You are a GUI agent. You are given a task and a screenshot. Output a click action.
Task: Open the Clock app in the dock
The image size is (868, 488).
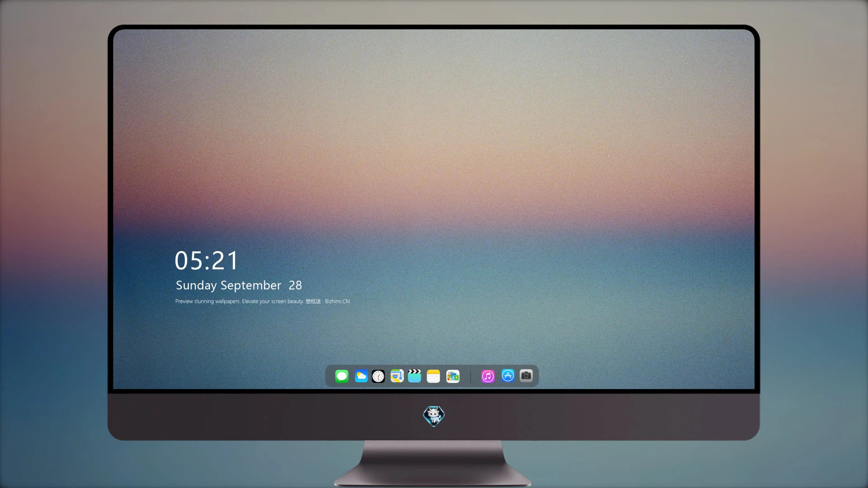378,376
